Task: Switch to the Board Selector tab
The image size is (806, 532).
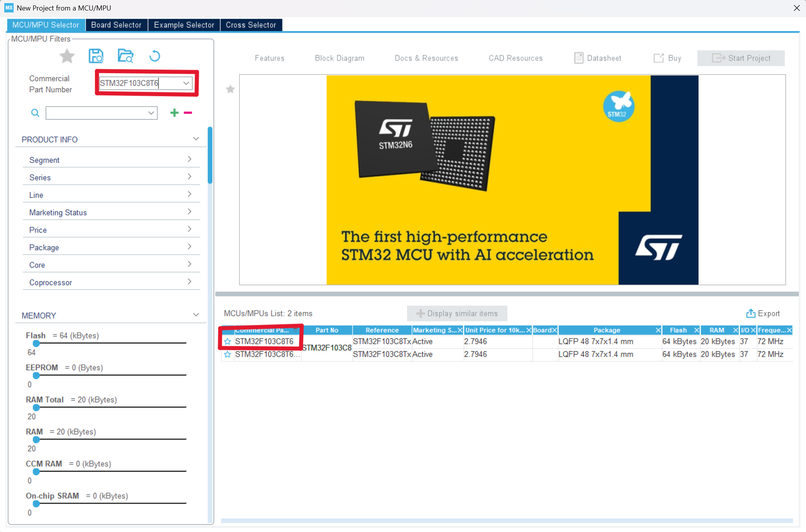Action: pos(116,24)
